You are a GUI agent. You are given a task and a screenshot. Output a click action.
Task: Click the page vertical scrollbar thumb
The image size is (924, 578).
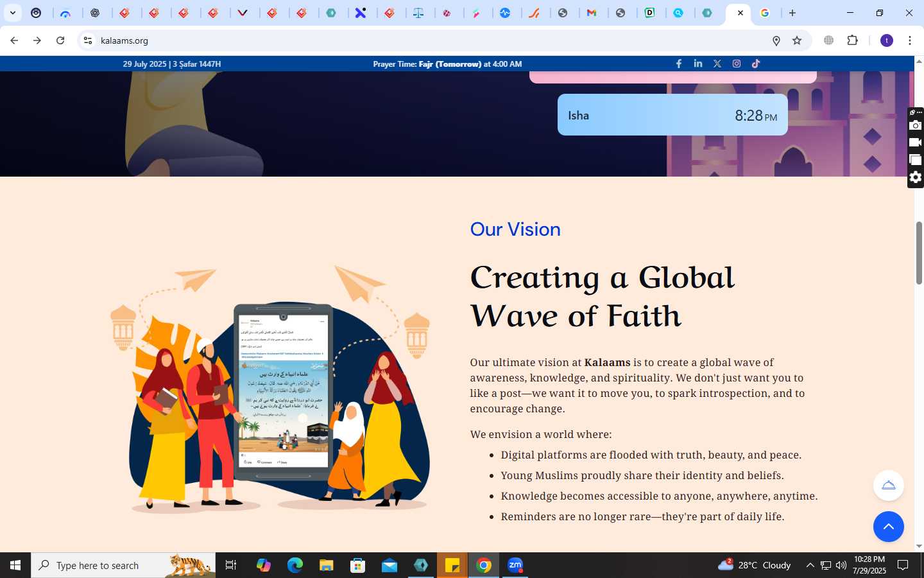(x=919, y=252)
